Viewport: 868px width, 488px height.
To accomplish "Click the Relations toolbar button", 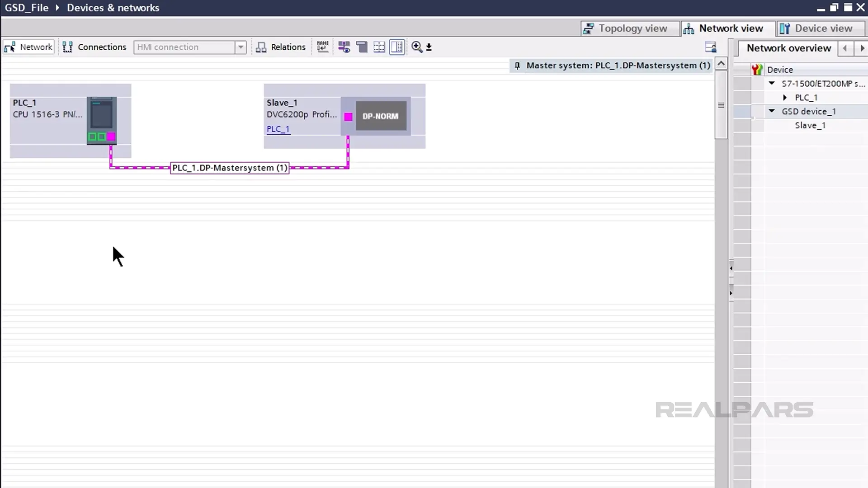I will 281,47.
